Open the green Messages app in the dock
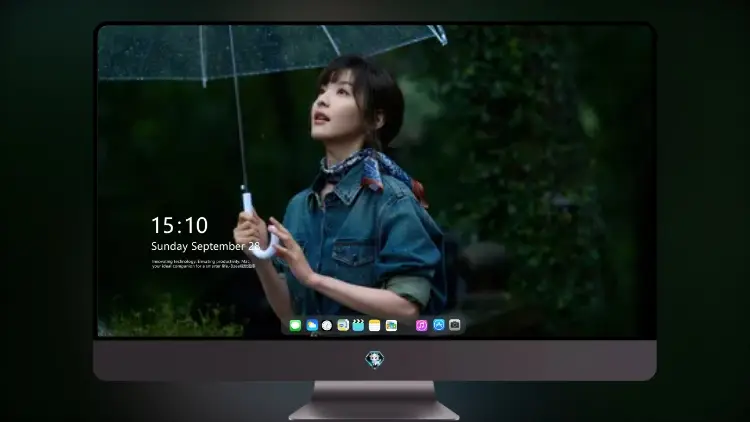Screen dimensions: 750x422 pos(295,326)
